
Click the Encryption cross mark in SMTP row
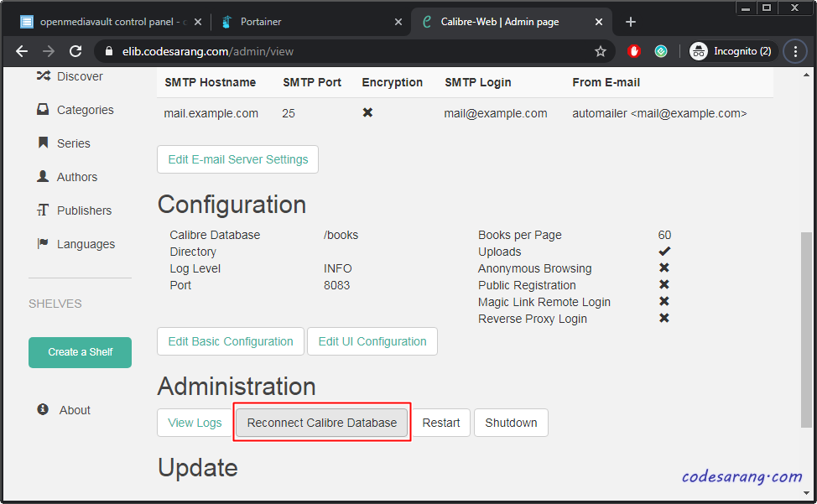tap(367, 112)
